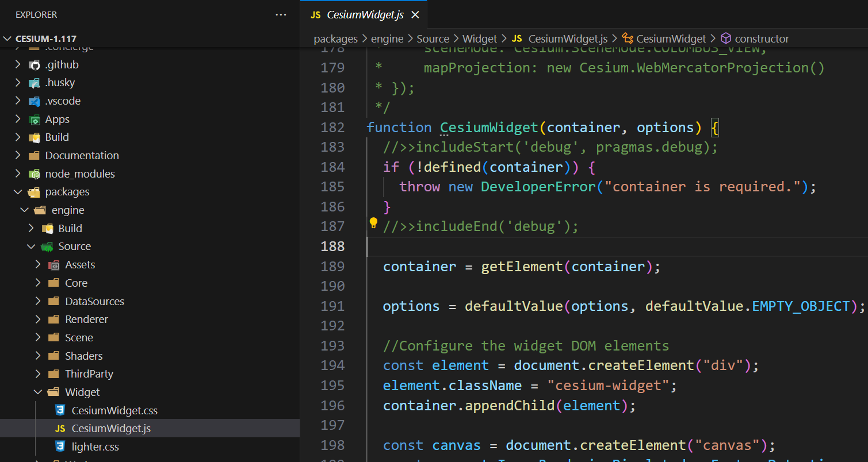
Task: Click the JS icon of CesiumWidget.js in tree
Action: tap(60, 429)
